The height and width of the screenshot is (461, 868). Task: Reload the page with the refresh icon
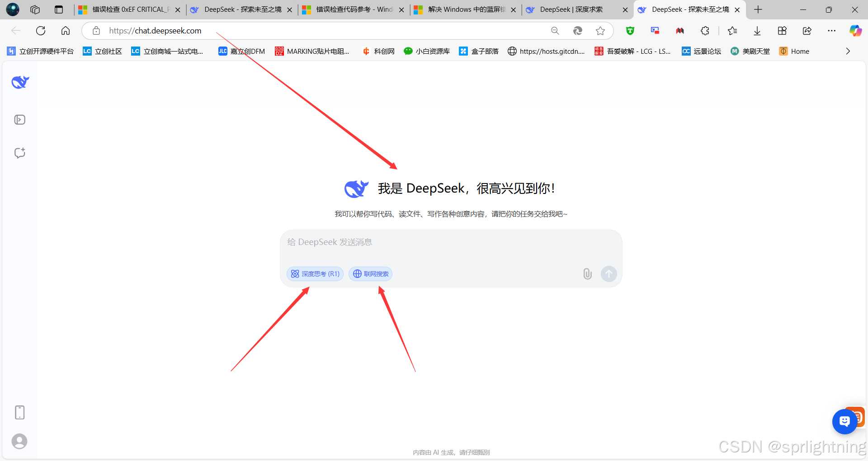click(41, 31)
